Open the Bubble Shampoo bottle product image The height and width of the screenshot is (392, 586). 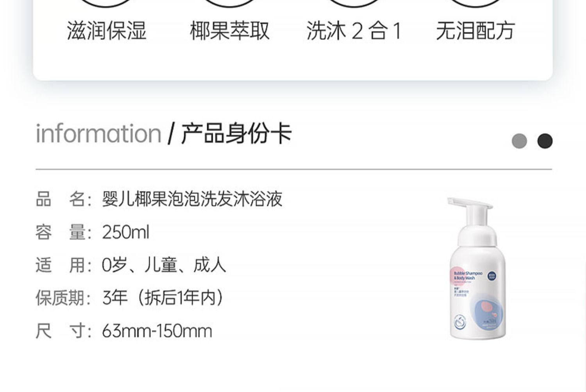[x=477, y=268]
